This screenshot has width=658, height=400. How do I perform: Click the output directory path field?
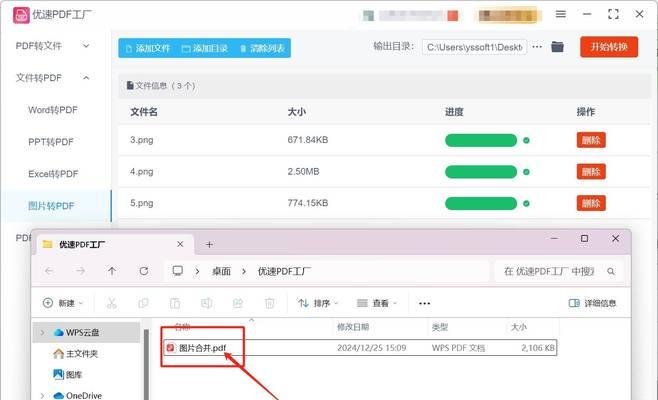tap(474, 47)
